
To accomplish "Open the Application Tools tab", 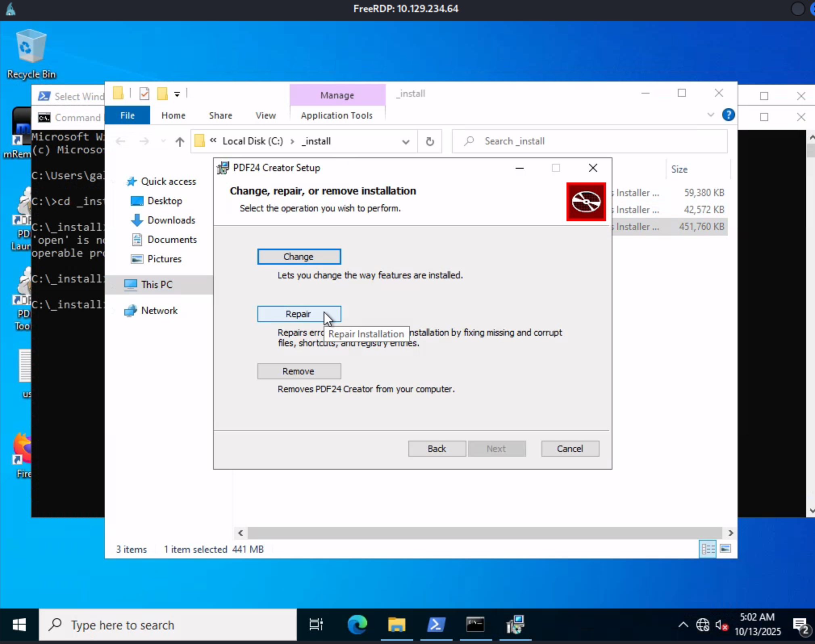I will [x=336, y=115].
